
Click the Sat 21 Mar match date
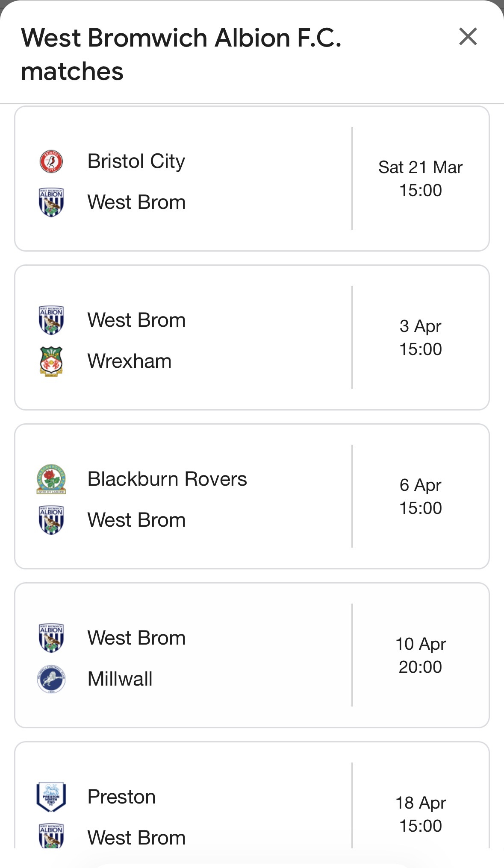tap(420, 167)
